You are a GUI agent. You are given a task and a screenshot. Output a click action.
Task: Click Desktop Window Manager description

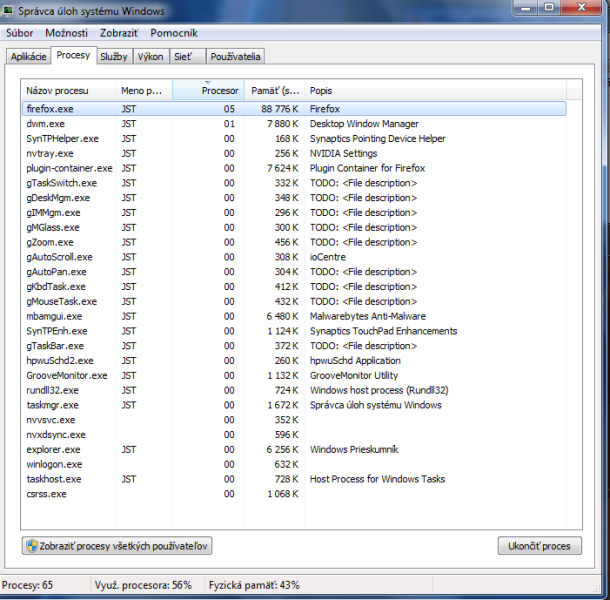point(364,124)
